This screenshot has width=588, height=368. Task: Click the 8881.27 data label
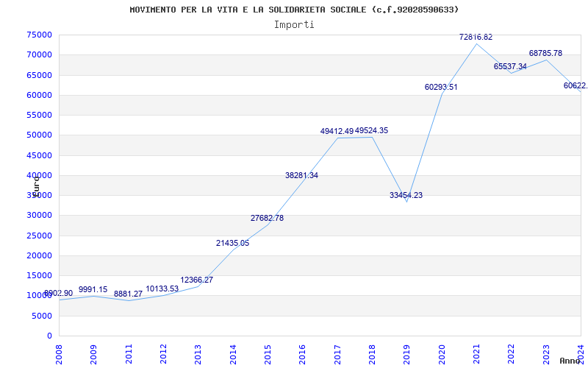pos(128,294)
